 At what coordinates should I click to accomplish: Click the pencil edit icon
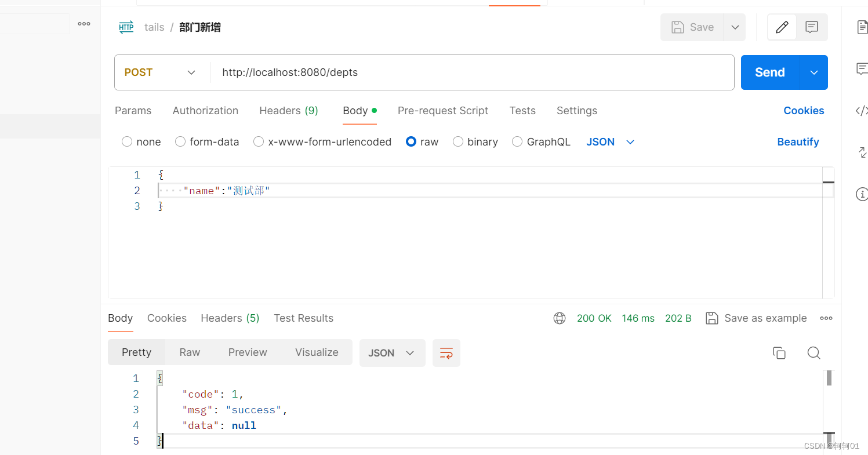(782, 27)
